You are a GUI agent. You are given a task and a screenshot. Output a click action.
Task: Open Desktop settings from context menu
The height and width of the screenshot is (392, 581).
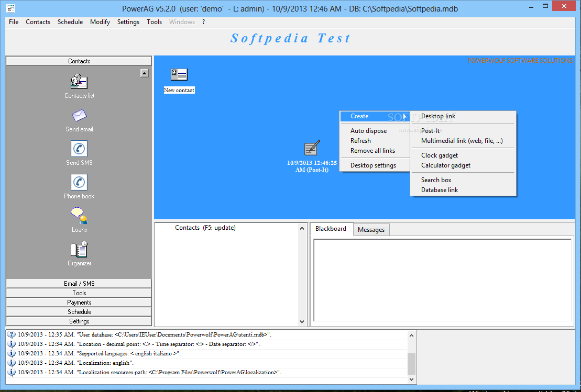coord(375,165)
